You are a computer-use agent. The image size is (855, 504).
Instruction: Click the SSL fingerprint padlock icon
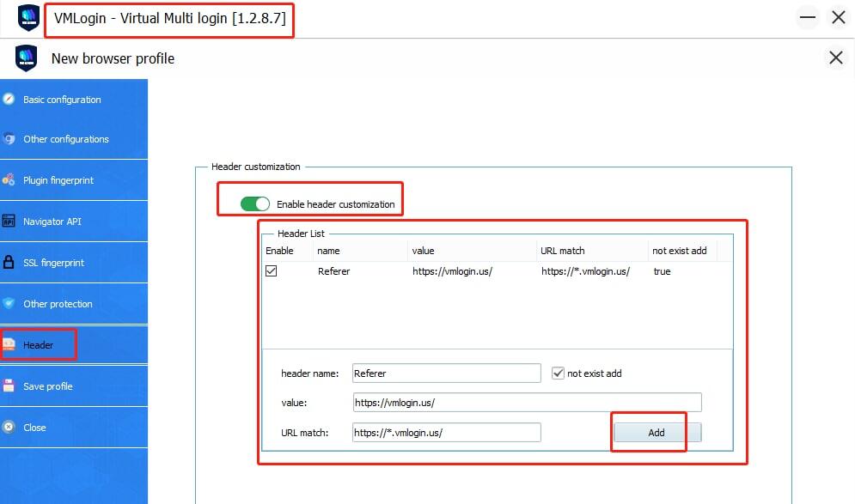[9, 263]
